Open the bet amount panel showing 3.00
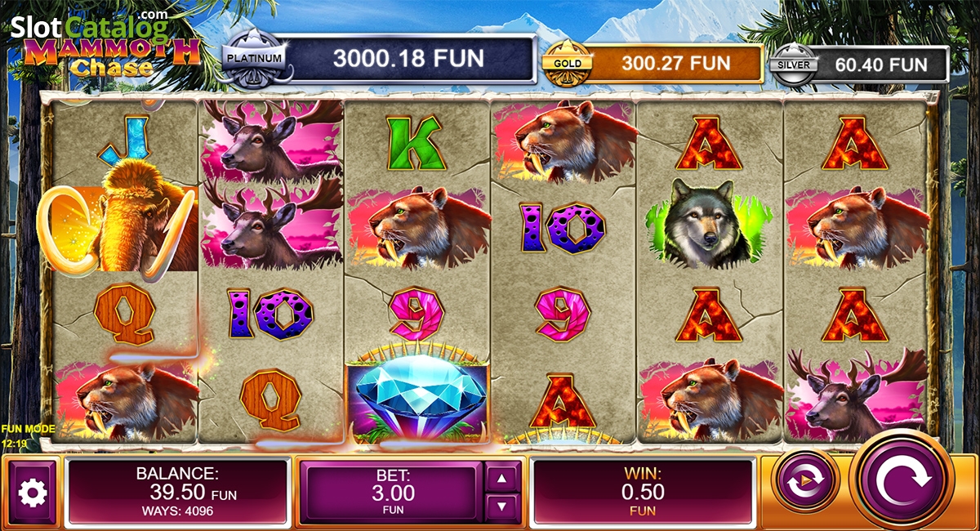Image resolution: width=980 pixels, height=531 pixels. coord(394,493)
